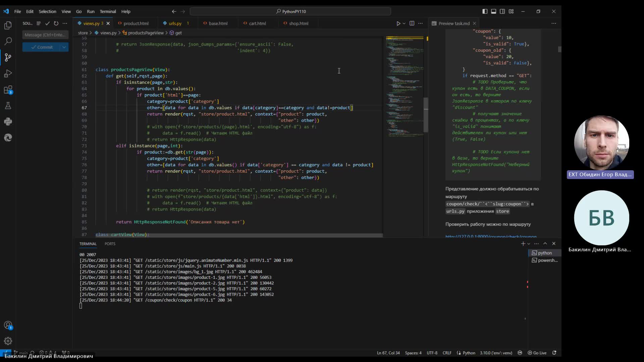Image resolution: width=644 pixels, height=362 pixels.
Task: Click the preview pane scrollbar thumb
Action: click(x=559, y=49)
